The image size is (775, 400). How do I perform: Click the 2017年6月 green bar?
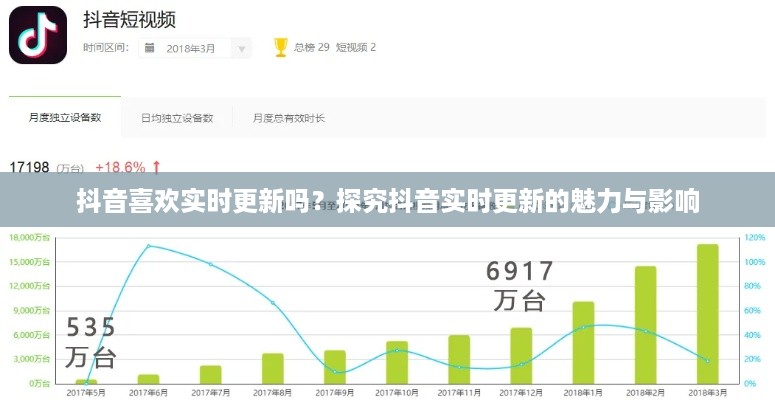pos(148,379)
